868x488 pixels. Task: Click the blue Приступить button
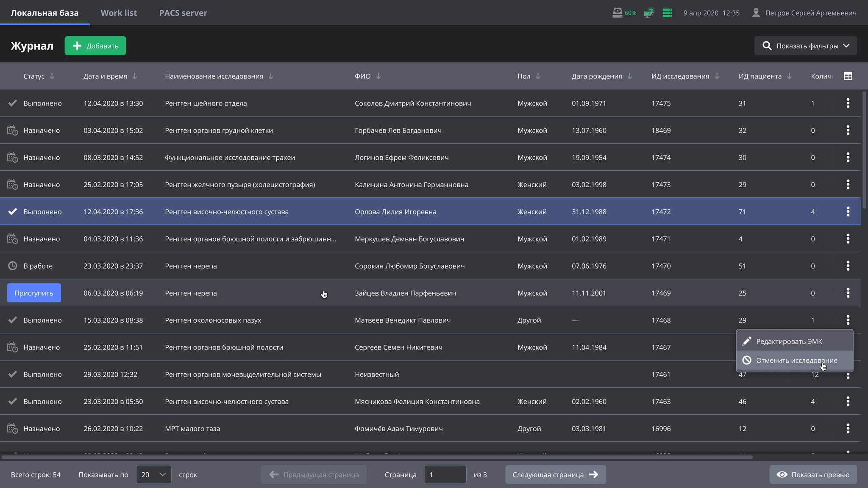tap(34, 293)
